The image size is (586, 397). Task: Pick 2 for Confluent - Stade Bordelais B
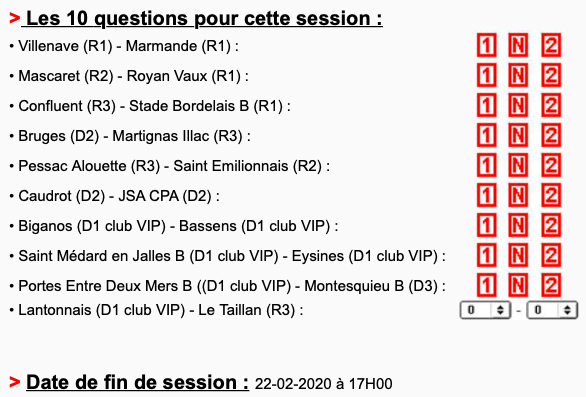tap(551, 105)
